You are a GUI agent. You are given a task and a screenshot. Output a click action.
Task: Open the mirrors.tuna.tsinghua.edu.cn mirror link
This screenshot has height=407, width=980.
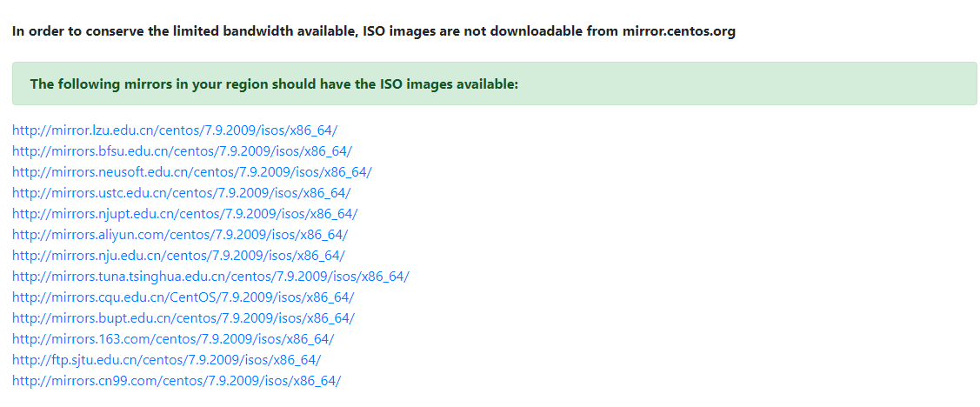coord(210,277)
